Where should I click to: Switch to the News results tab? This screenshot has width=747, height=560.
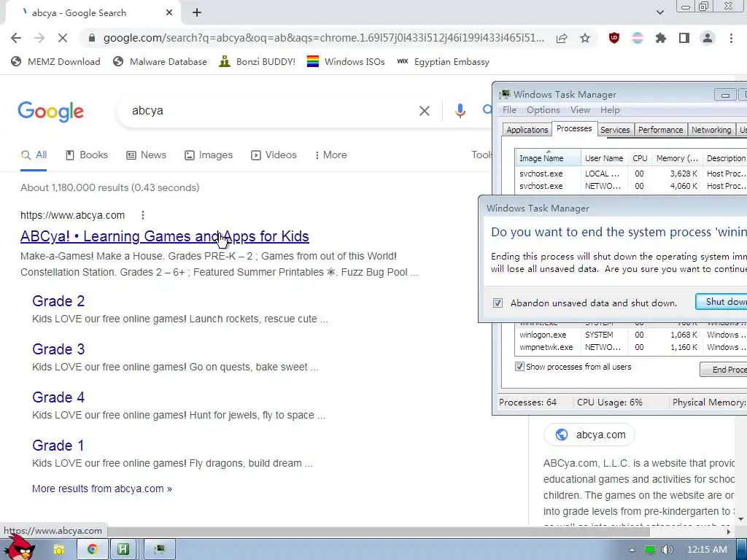click(x=146, y=155)
